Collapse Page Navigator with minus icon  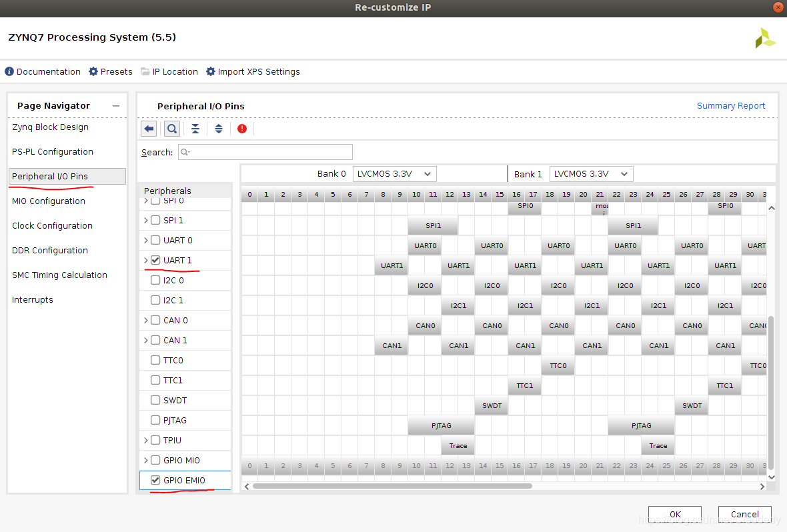(116, 106)
